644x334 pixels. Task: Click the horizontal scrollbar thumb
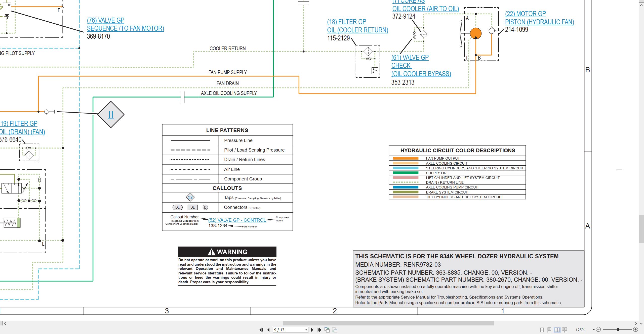coord(388,323)
